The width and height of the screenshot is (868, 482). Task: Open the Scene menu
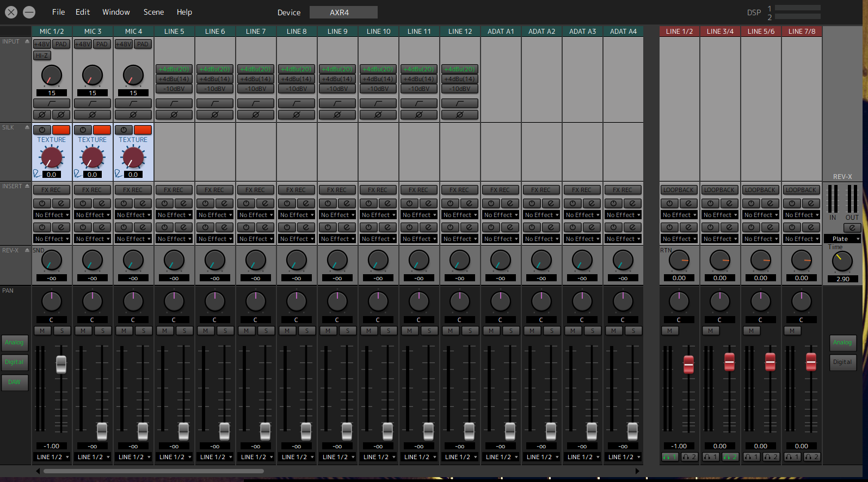[153, 12]
